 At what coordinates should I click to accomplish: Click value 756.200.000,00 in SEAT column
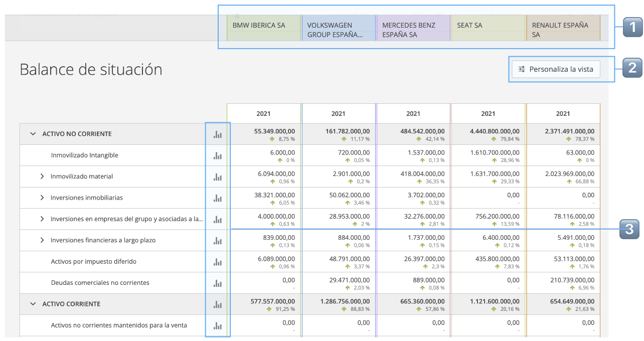[x=497, y=216]
